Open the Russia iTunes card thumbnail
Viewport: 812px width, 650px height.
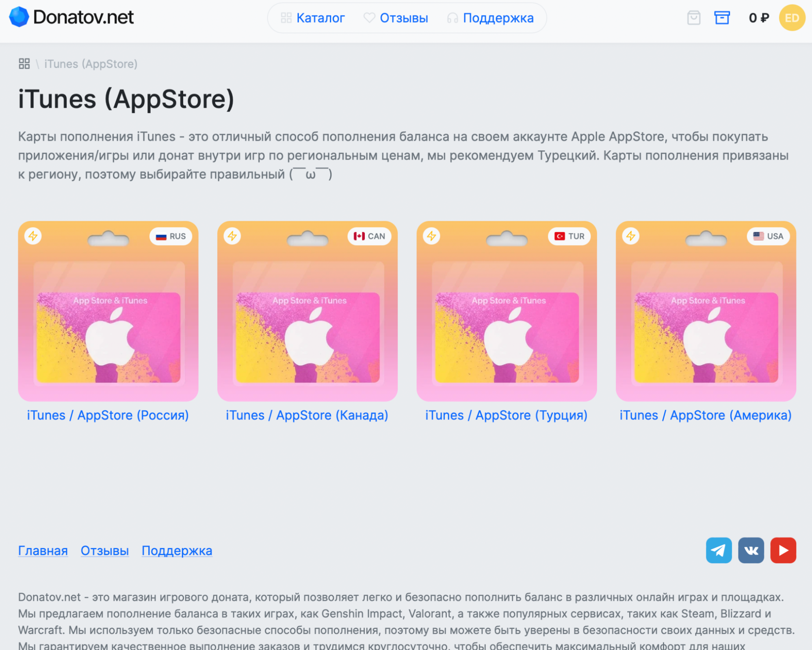point(108,311)
